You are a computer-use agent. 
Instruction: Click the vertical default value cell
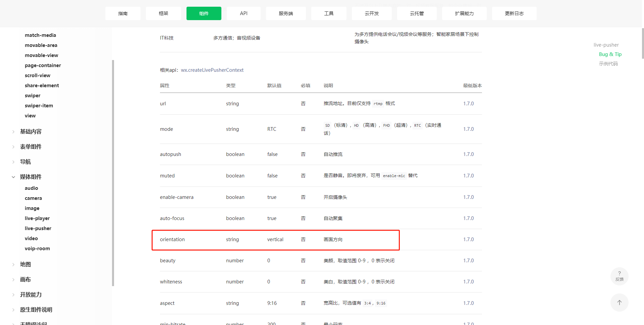275,239
